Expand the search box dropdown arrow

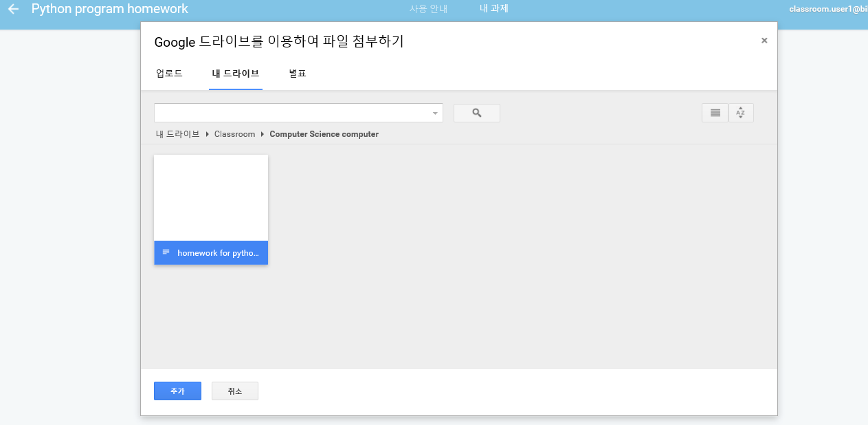pos(435,113)
